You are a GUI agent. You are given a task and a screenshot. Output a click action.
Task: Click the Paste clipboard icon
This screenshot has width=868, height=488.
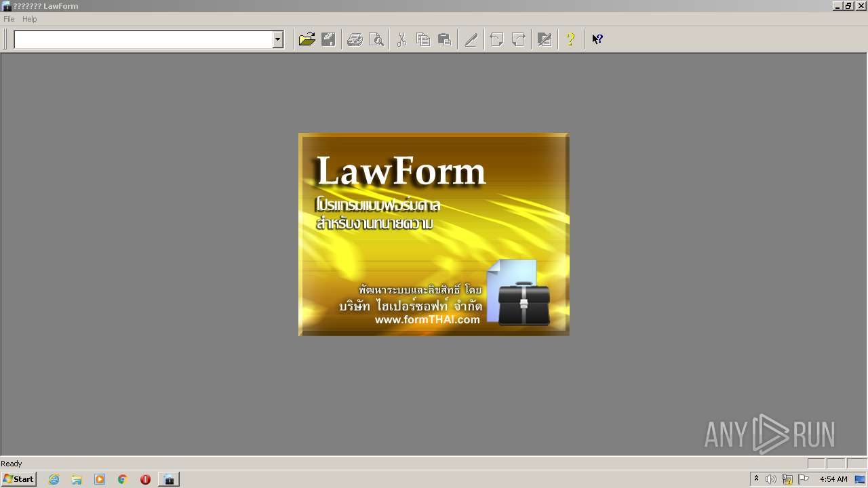point(445,39)
